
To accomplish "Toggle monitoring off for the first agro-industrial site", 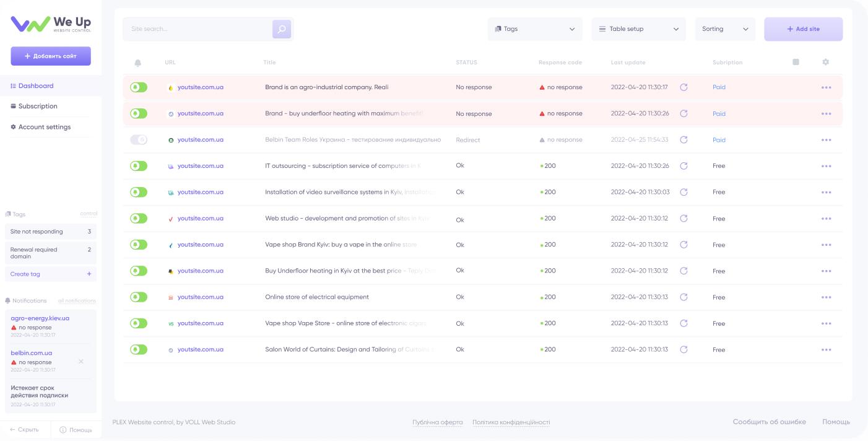I will (x=139, y=87).
